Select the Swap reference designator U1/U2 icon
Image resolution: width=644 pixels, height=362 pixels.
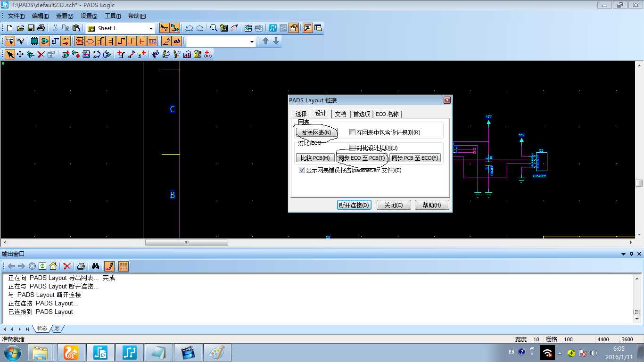(x=97, y=55)
